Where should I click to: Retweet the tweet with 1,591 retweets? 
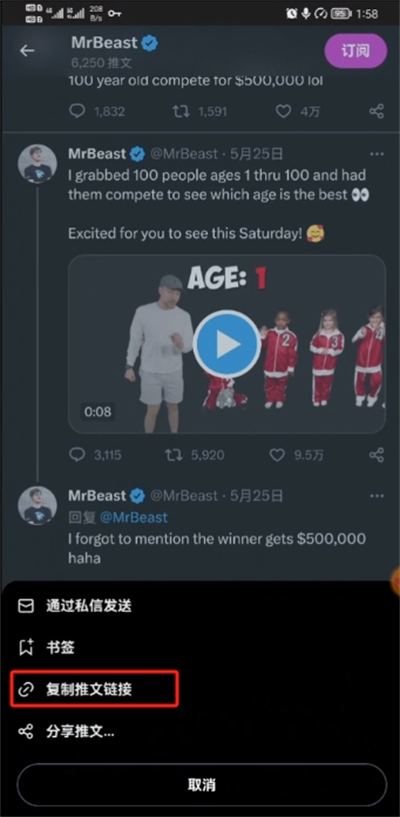click(x=181, y=111)
